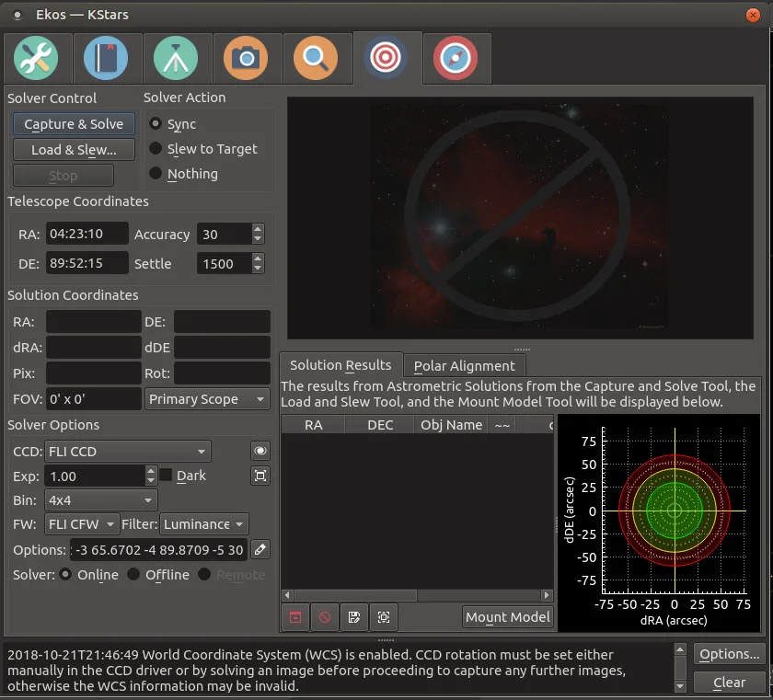Click the results horizontal scrollbar thumb

pos(355,595)
